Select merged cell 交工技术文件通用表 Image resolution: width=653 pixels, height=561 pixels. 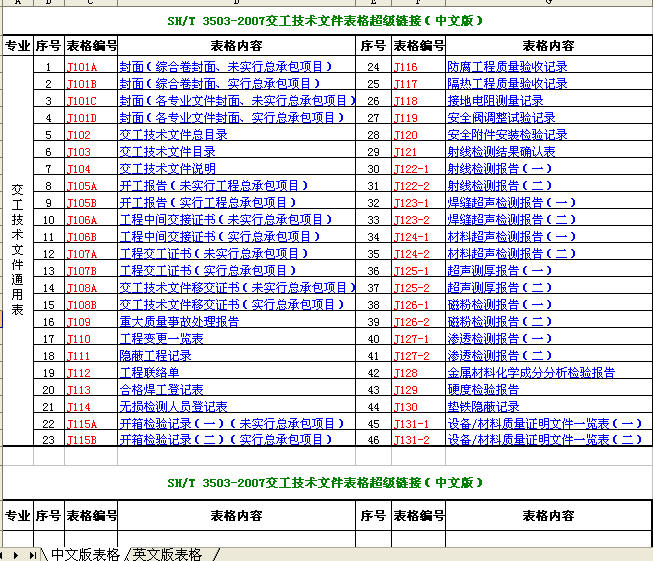(x=17, y=250)
